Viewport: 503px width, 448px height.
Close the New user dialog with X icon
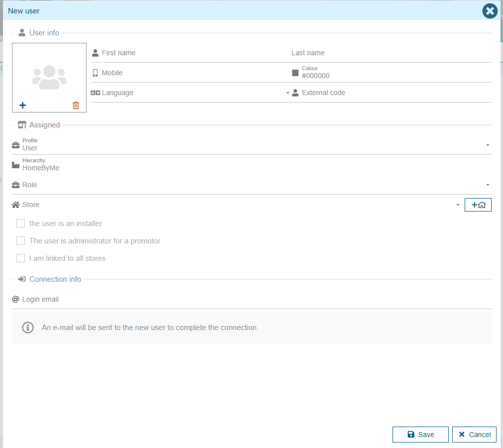(x=490, y=11)
